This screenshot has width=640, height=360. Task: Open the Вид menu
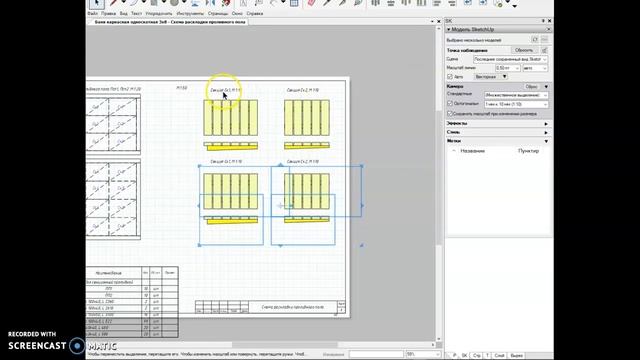(x=123, y=13)
